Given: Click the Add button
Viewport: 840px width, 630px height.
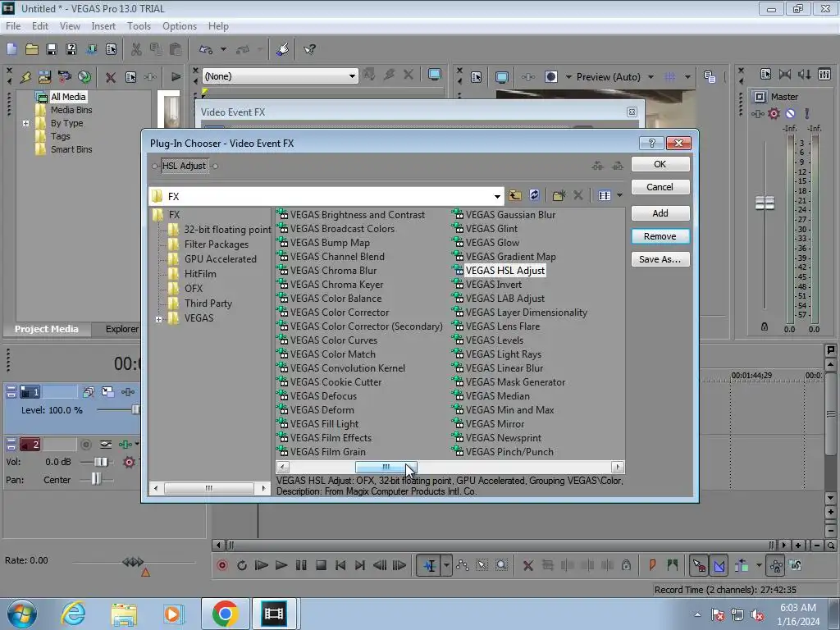Looking at the screenshot, I should [660, 213].
